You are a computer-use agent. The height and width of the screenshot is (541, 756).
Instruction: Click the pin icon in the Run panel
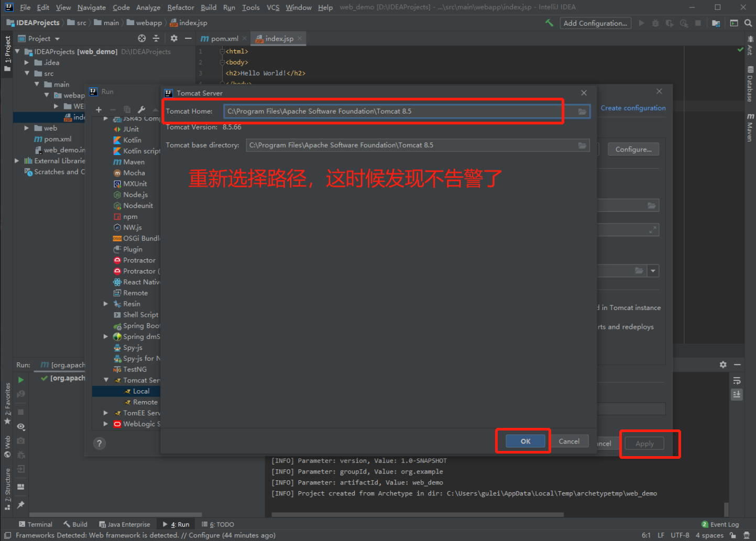[21, 505]
